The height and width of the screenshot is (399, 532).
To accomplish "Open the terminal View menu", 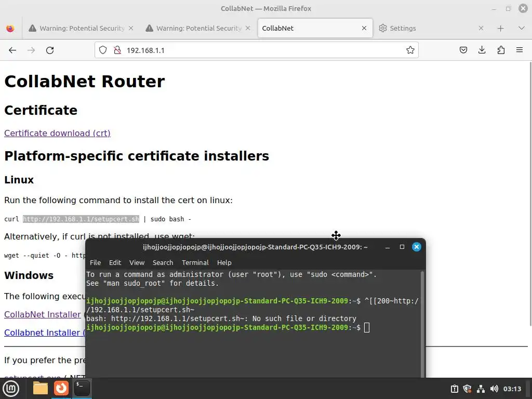I will (x=137, y=262).
